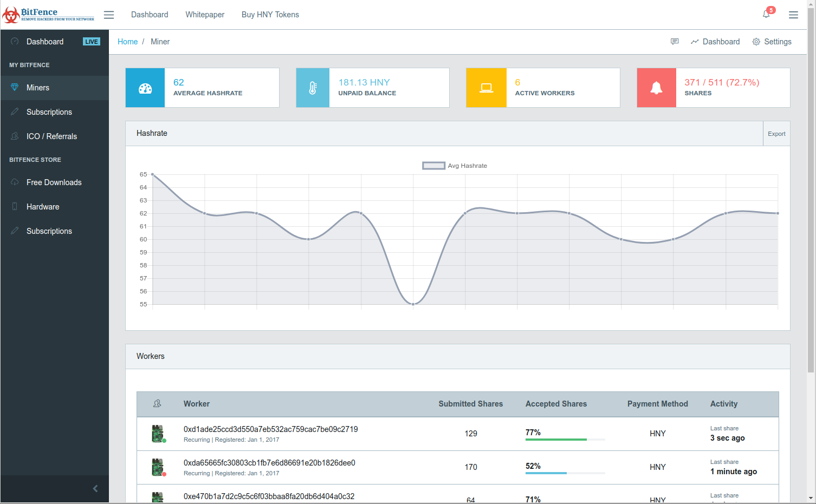Click the 181.13 HNY unpaid balance value
Screen dimensions: 816x504
tap(364, 82)
